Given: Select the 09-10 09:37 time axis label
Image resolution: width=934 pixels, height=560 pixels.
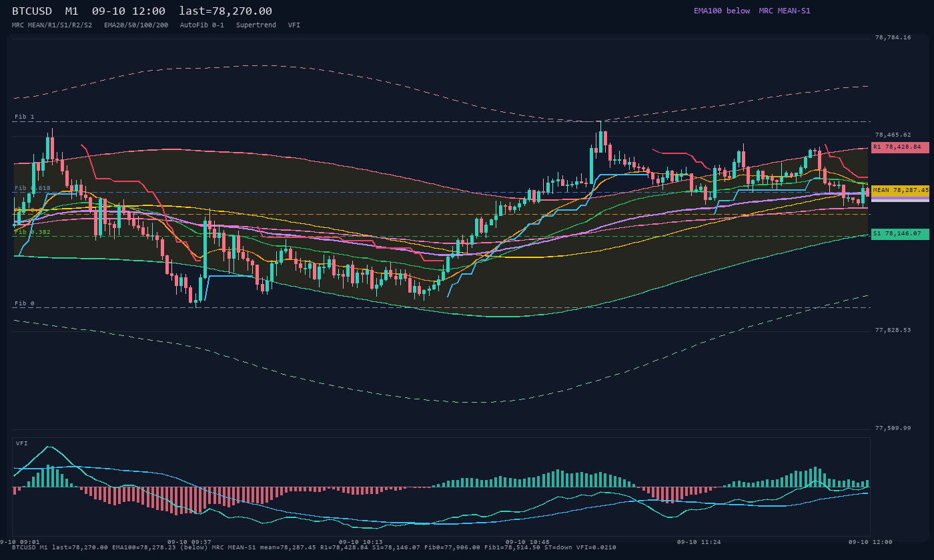Looking at the screenshot, I should point(189,542).
